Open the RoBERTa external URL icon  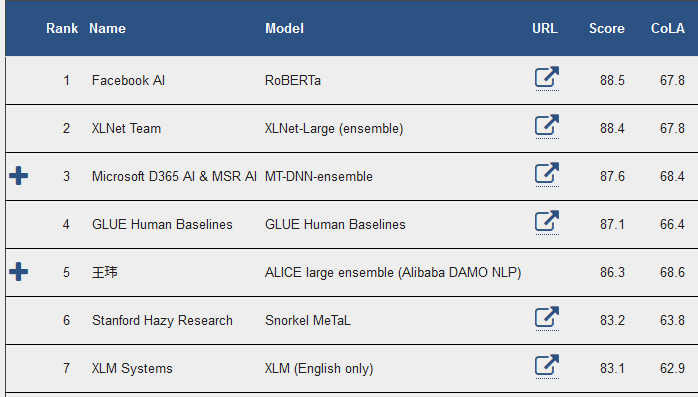pos(547,77)
